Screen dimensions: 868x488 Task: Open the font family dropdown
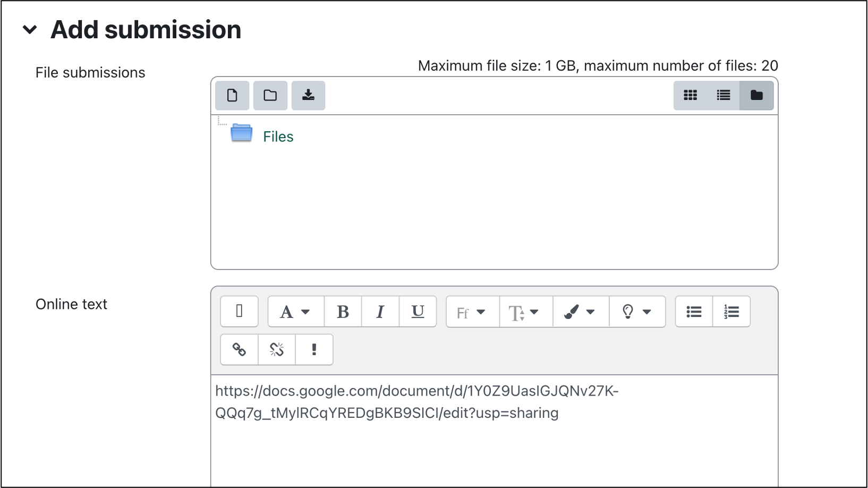tap(471, 312)
